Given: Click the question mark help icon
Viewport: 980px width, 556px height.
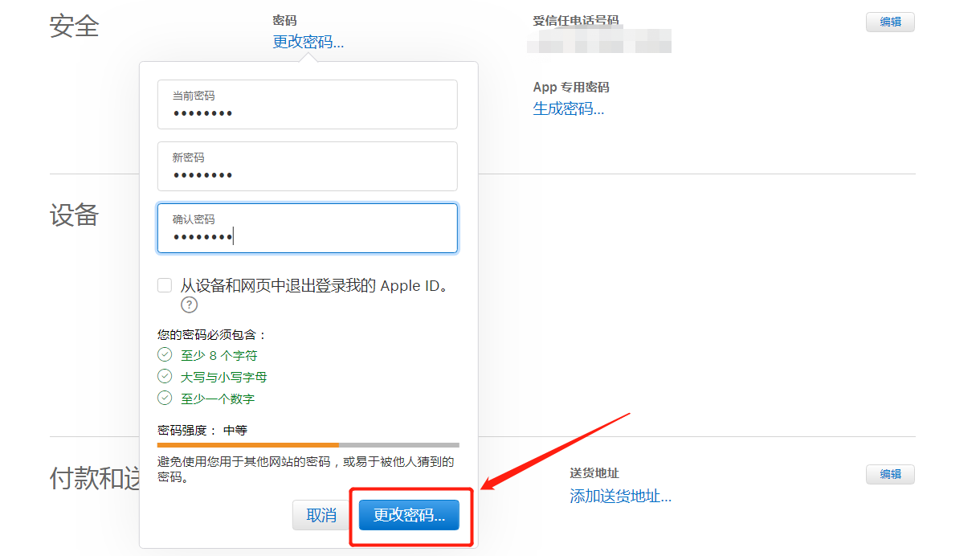Looking at the screenshot, I should click(x=189, y=305).
